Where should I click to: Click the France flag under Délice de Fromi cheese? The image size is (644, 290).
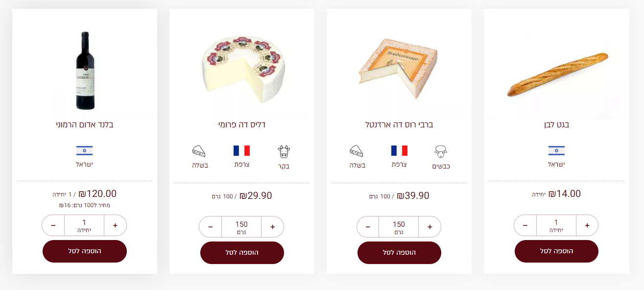(242, 150)
